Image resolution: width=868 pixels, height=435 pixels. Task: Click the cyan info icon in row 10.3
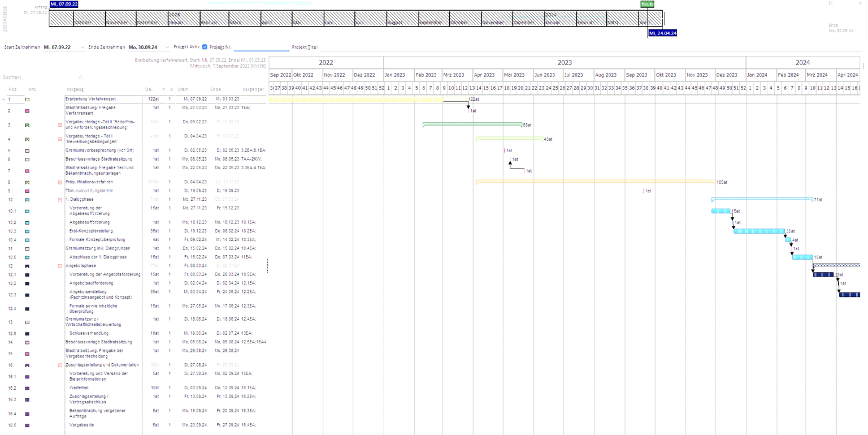pyautogui.click(x=27, y=231)
